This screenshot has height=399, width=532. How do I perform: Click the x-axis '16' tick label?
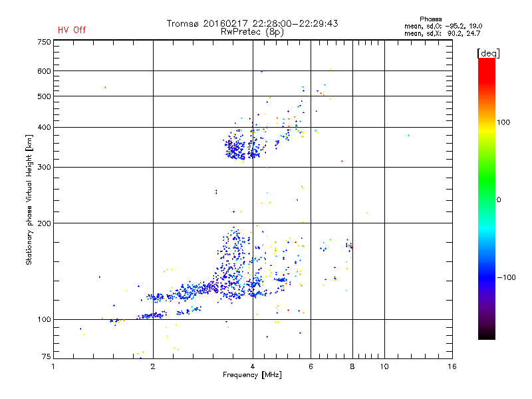click(452, 366)
